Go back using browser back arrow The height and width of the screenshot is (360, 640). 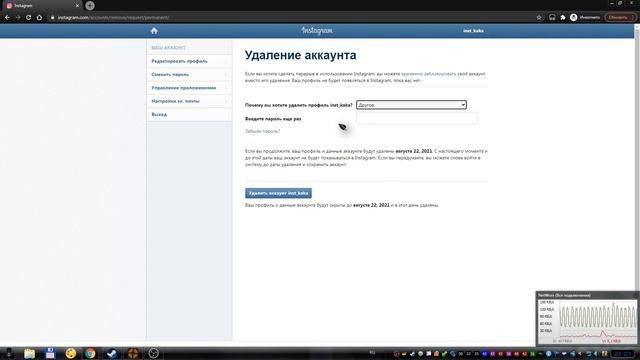click(7, 18)
